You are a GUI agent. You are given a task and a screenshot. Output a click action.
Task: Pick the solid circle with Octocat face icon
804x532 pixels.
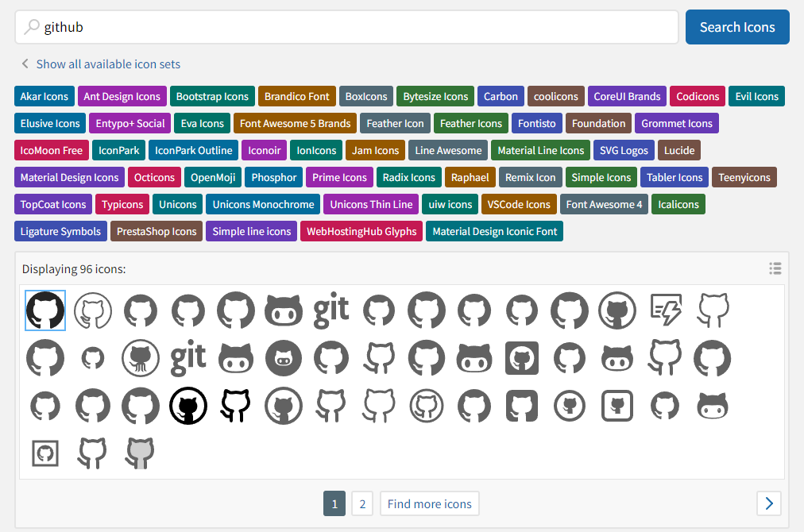(x=284, y=358)
